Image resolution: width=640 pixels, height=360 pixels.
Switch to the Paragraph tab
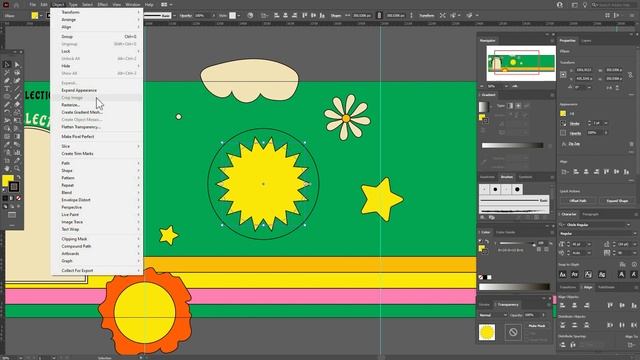click(590, 214)
